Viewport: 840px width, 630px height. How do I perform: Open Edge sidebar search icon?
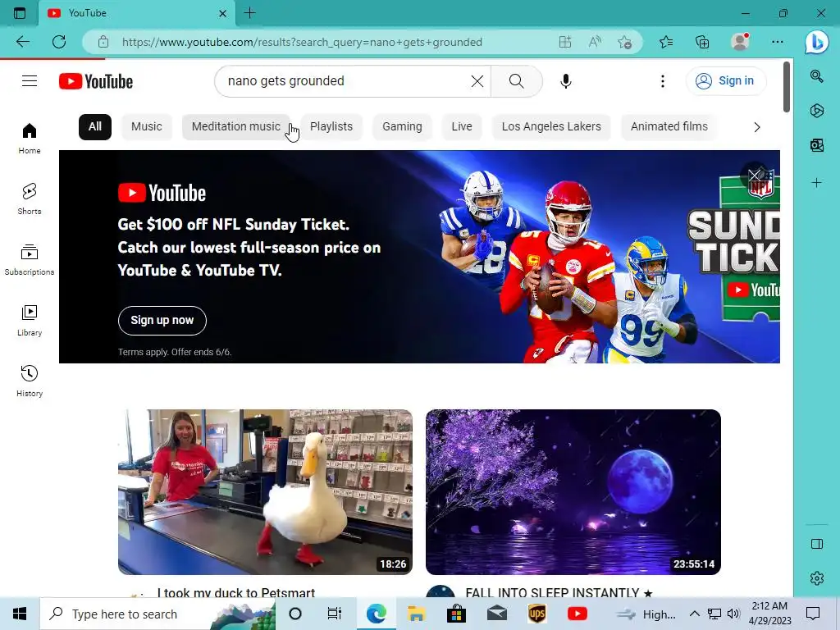point(816,76)
